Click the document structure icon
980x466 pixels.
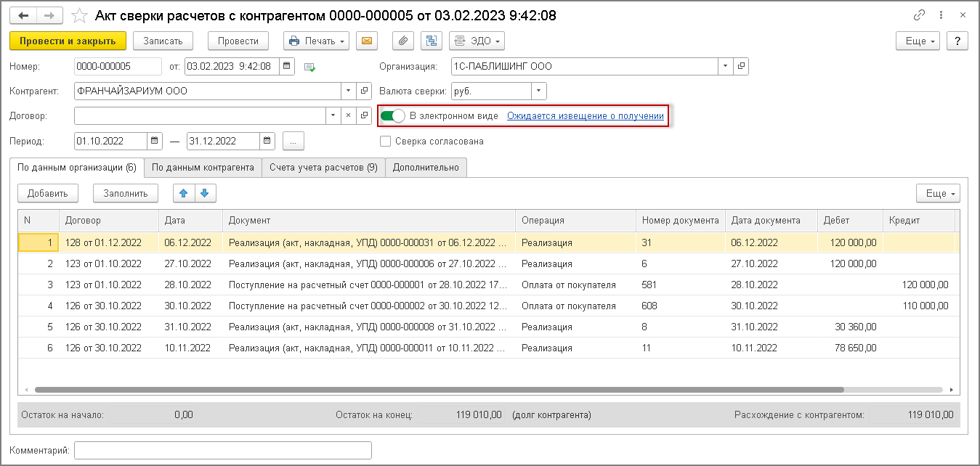point(432,41)
